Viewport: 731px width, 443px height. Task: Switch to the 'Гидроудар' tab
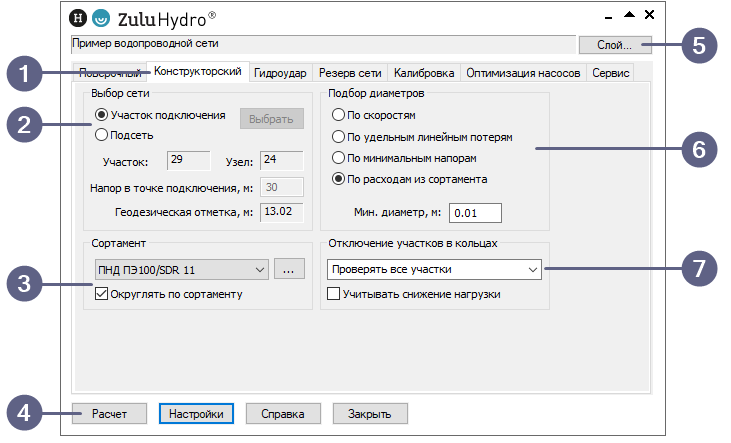point(280,73)
